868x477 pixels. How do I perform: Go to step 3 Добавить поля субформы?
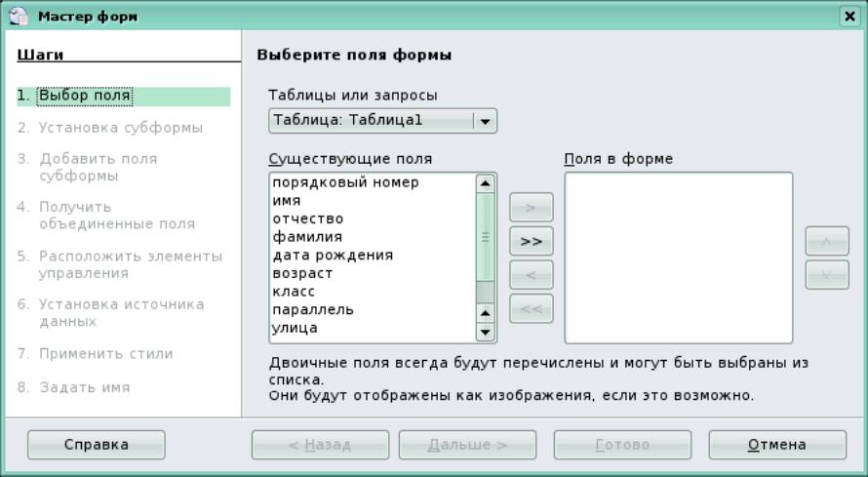pyautogui.click(x=88, y=167)
